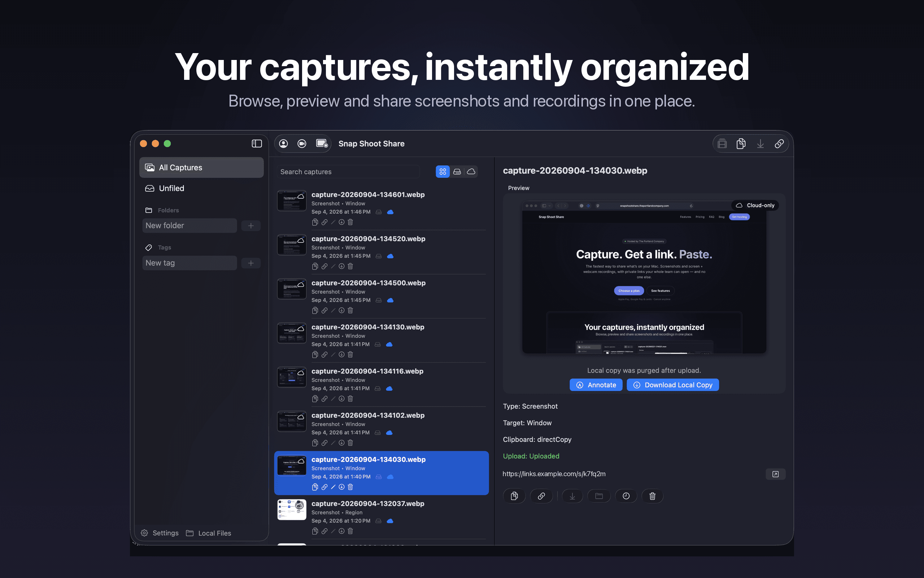The image size is (924, 578).
Task: Start a webcam recording from toolbar
Action: click(302, 143)
